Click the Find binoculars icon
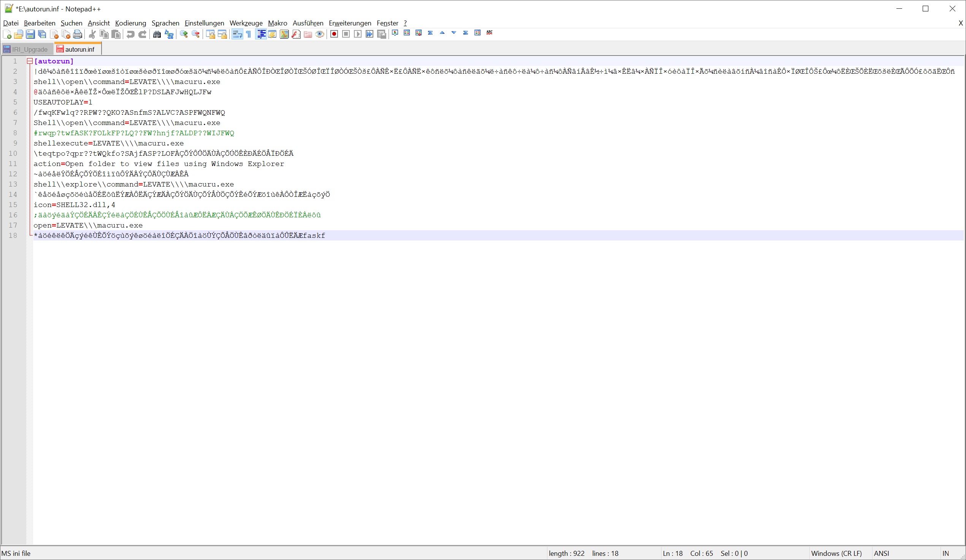Screen dimensions: 966x560 tap(157, 35)
